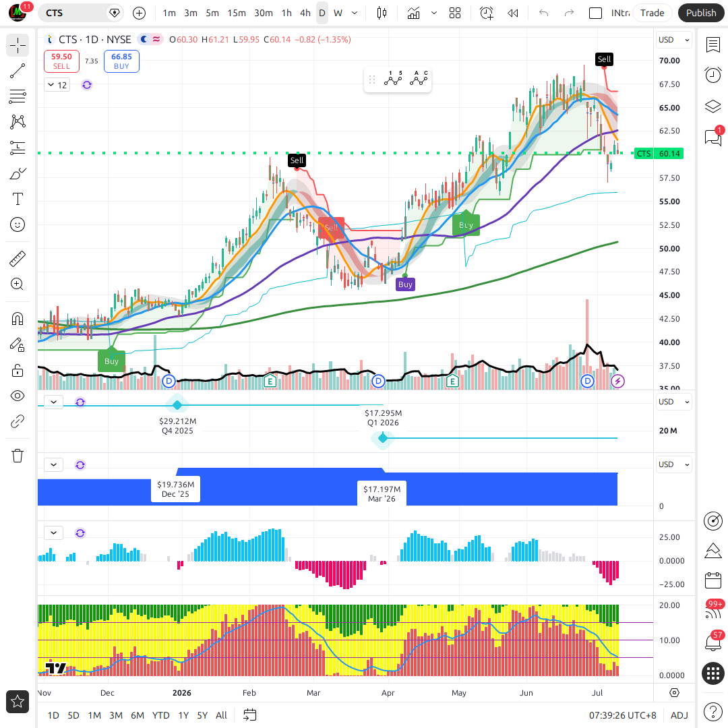Open the help center question icon

713,711
